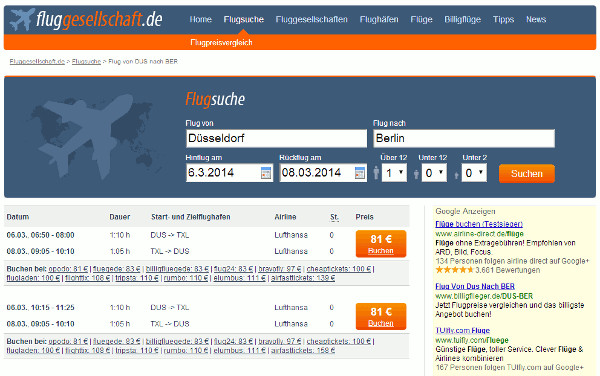Open flug24: 83 € link under 10:15 flight
The height and width of the screenshot is (376, 600).
[233, 341]
